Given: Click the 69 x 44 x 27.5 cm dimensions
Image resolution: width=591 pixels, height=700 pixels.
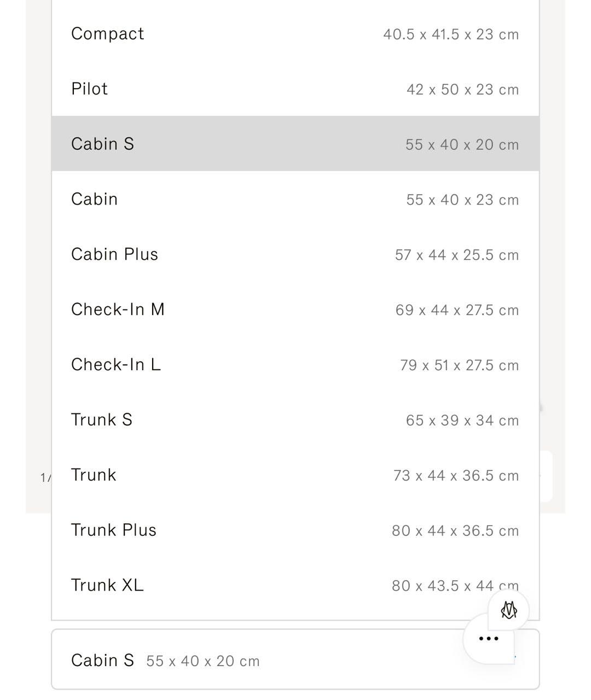Looking at the screenshot, I should [x=456, y=310].
